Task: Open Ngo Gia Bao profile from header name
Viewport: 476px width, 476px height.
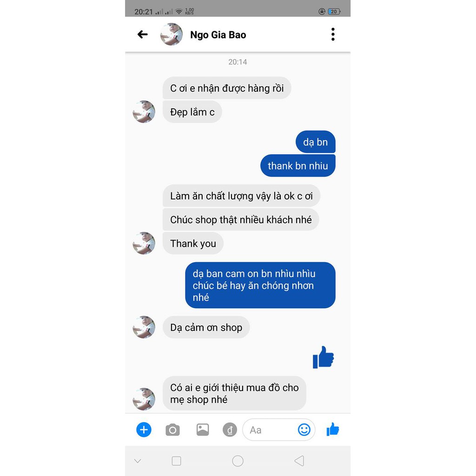Action: pyautogui.click(x=218, y=34)
